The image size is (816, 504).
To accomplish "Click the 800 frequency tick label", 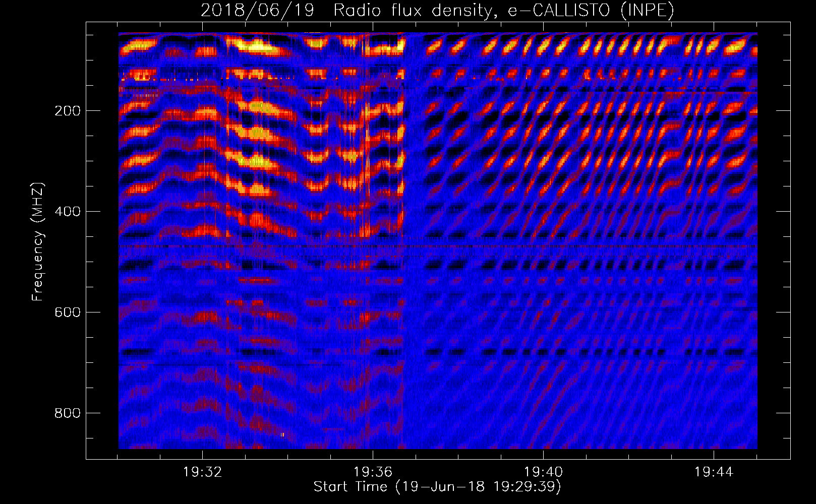I will 68,413.
